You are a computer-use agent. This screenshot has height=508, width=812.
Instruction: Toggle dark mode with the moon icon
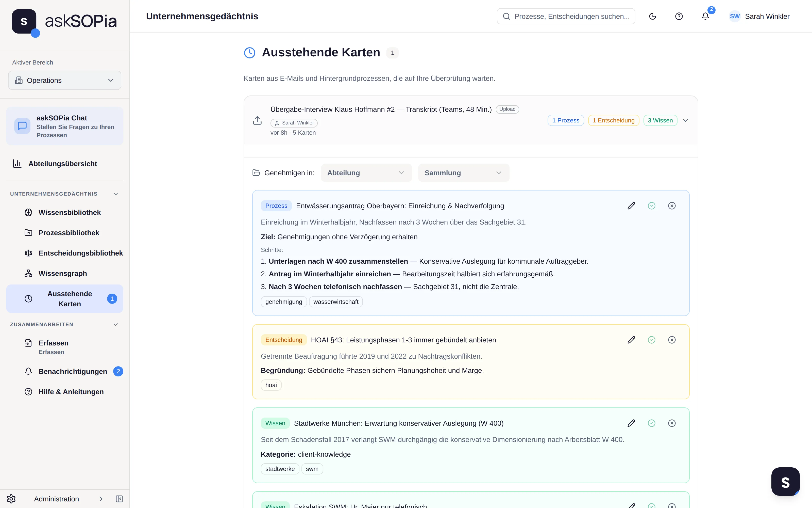[x=652, y=16]
